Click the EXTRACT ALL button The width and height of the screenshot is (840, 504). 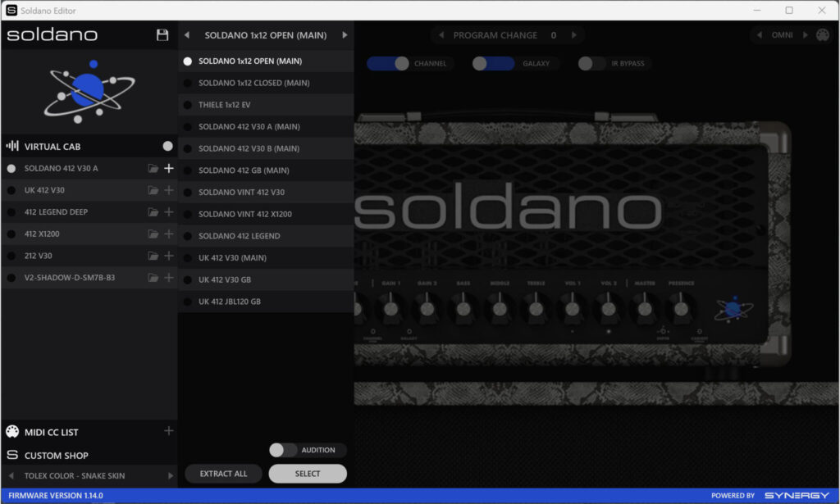point(223,474)
